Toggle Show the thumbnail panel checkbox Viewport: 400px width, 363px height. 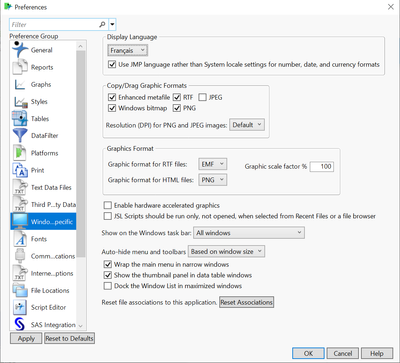click(x=108, y=275)
